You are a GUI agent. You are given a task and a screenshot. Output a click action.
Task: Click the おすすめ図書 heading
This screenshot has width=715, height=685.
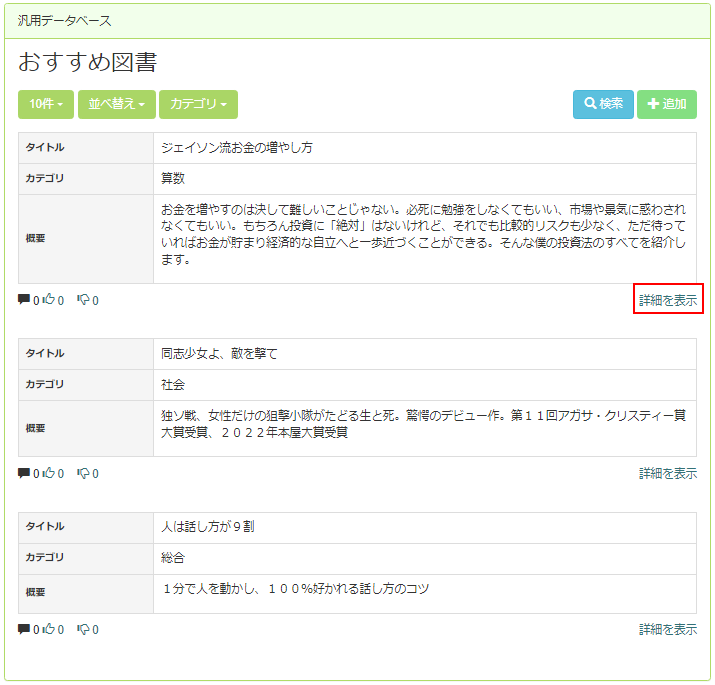pos(88,62)
